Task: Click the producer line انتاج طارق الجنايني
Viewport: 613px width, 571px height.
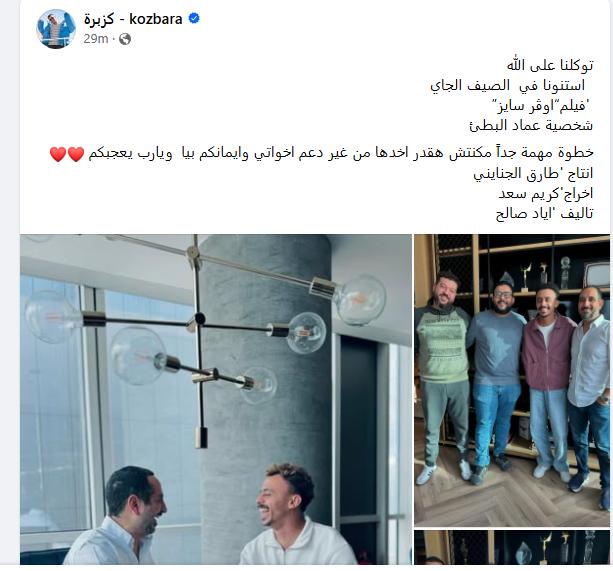Action: tap(533, 173)
